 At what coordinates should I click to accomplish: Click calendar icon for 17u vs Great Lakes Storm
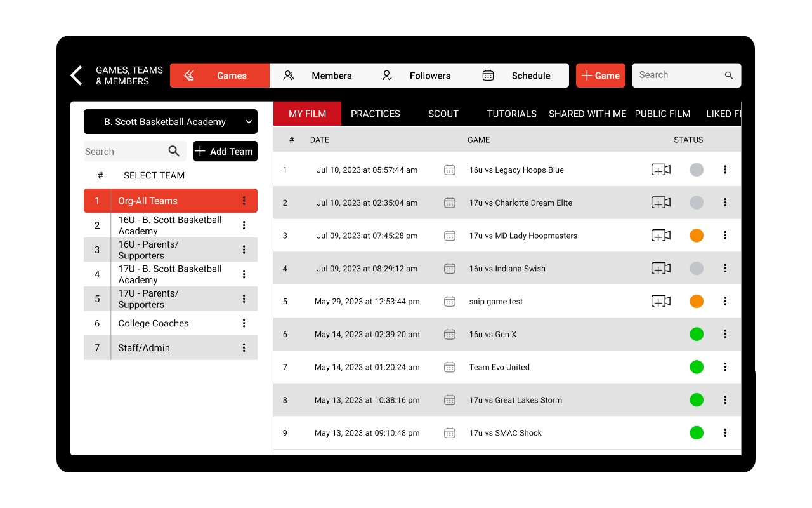pos(450,400)
